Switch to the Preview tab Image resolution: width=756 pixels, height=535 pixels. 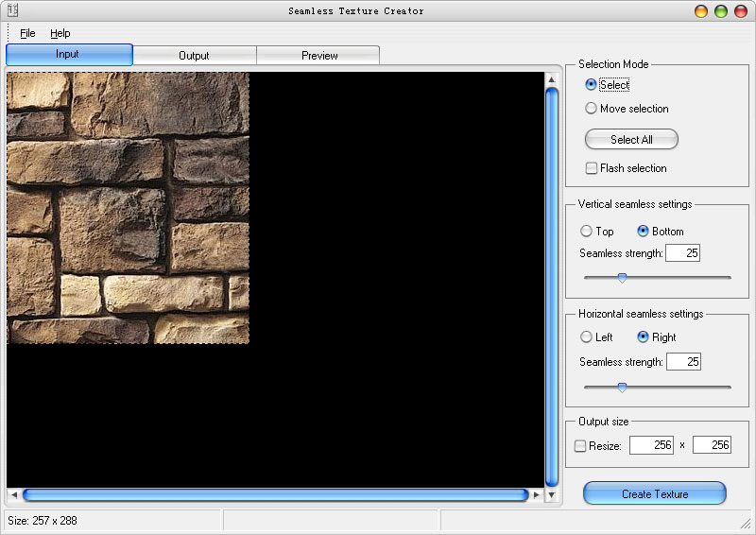pyautogui.click(x=319, y=56)
